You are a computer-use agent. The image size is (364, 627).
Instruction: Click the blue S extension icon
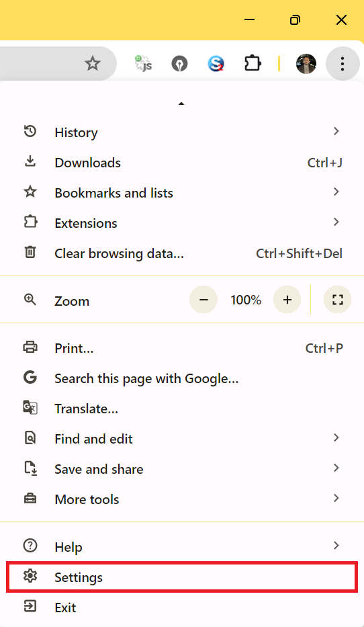tap(216, 64)
